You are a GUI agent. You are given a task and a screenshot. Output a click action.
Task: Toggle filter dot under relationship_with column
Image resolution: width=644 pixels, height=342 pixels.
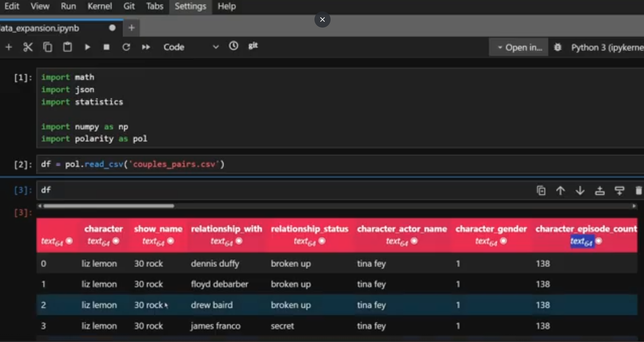[239, 241]
